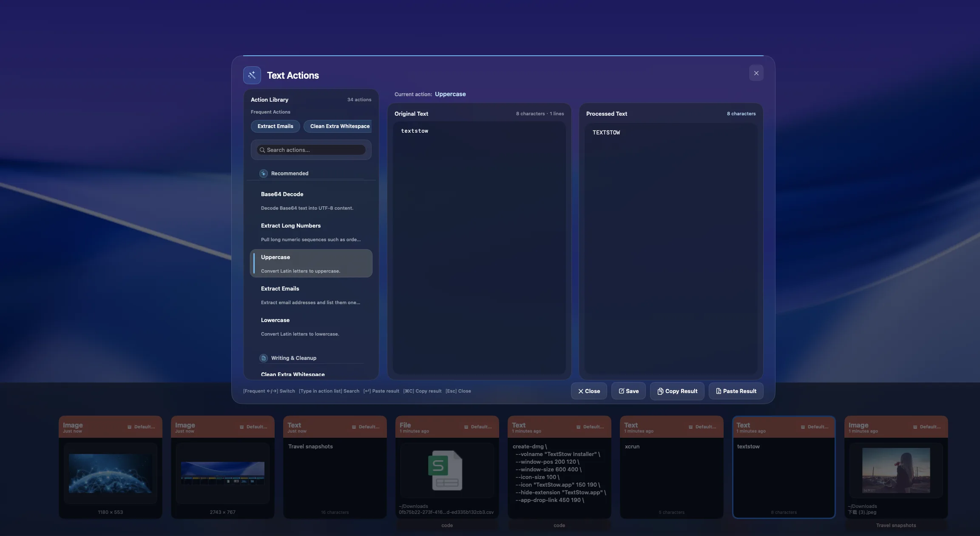Select the Uppercase action in the list
Screen dimensions: 980x536
(x=311, y=264)
